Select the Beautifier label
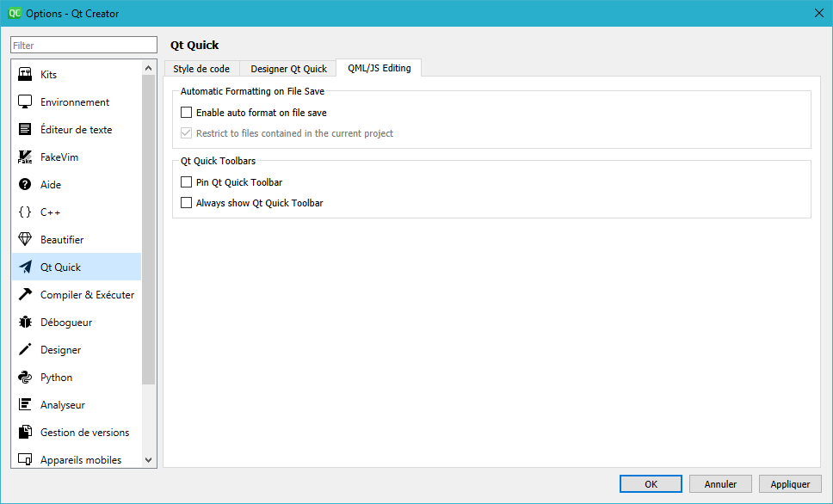This screenshot has width=833, height=504. click(62, 239)
